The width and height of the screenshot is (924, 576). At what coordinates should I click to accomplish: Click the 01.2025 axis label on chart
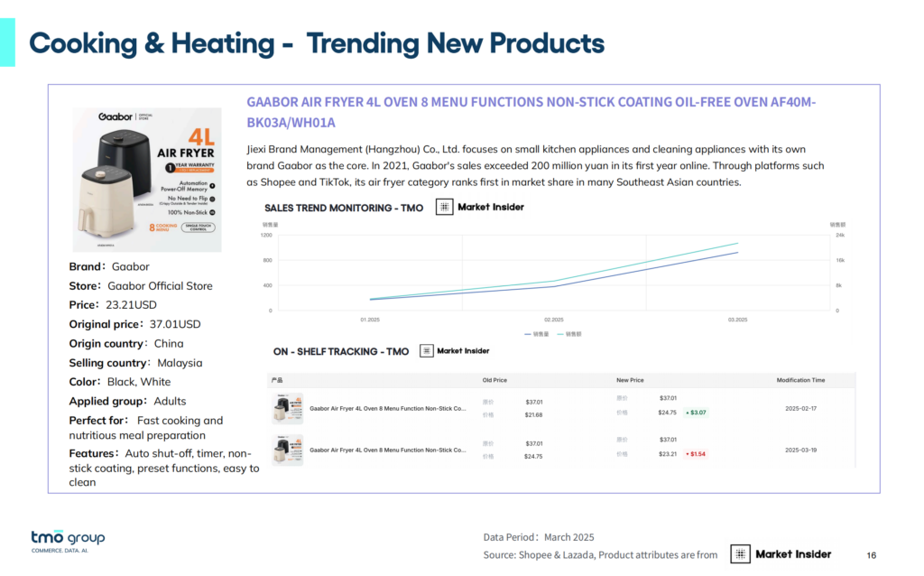click(x=370, y=320)
